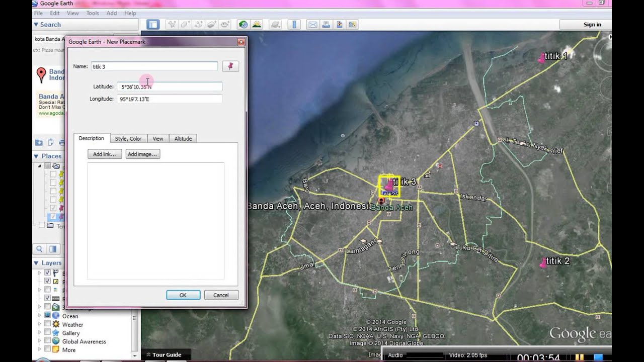Show historical imagery clock icon

(x=244, y=24)
